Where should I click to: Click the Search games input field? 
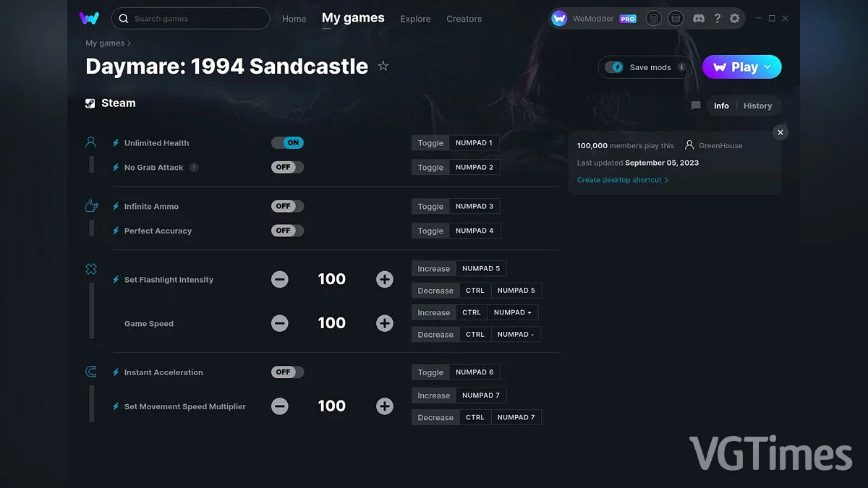point(190,18)
